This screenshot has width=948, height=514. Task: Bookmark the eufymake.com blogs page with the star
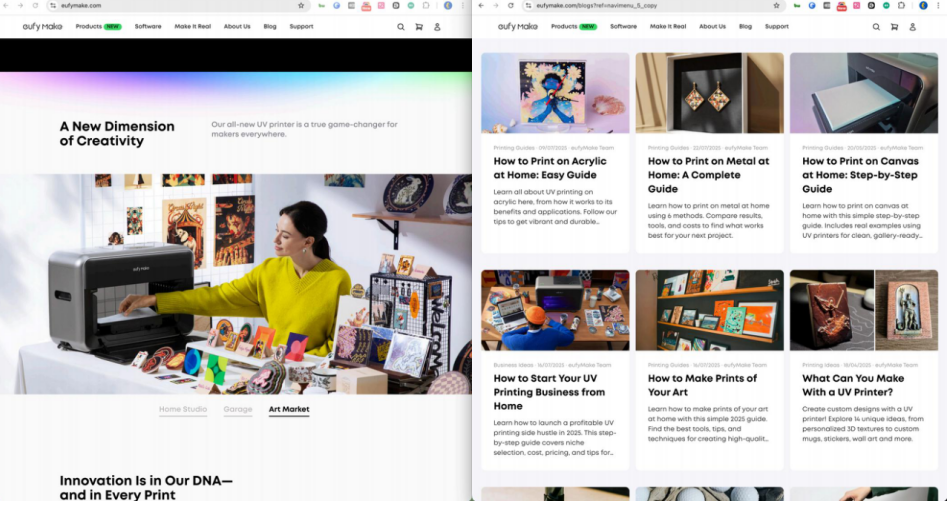coord(776,5)
